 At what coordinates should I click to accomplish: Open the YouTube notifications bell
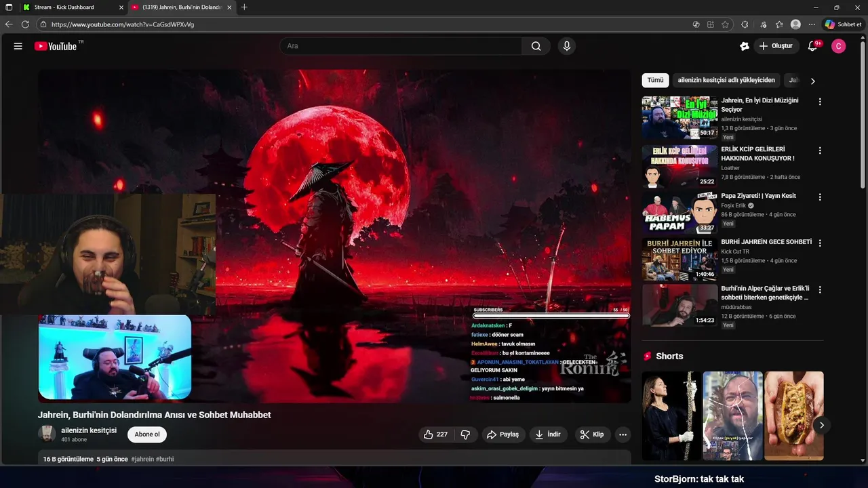[x=813, y=46]
